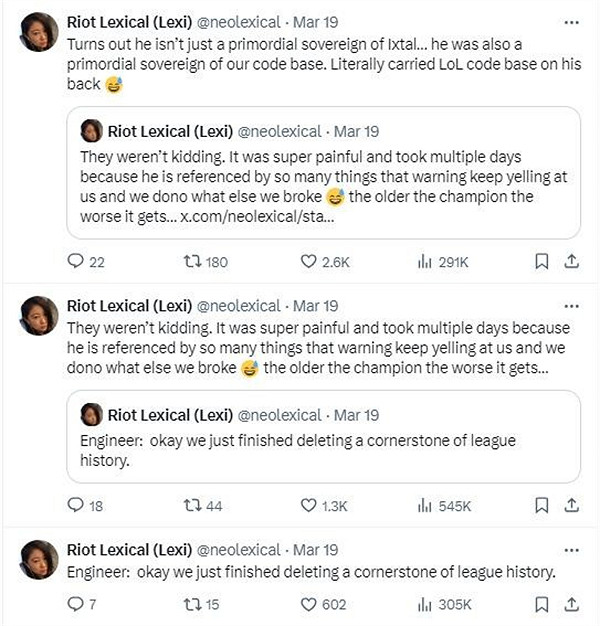This screenshot has height=626, width=600.
Task: Share the last tweet with 305K views
Action: [x=572, y=604]
